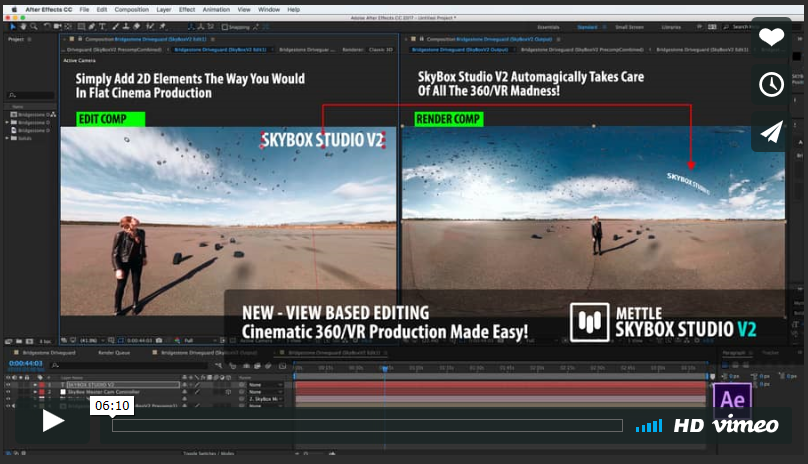Select the Eraser tool
The width and height of the screenshot is (808, 464).
coord(137,26)
